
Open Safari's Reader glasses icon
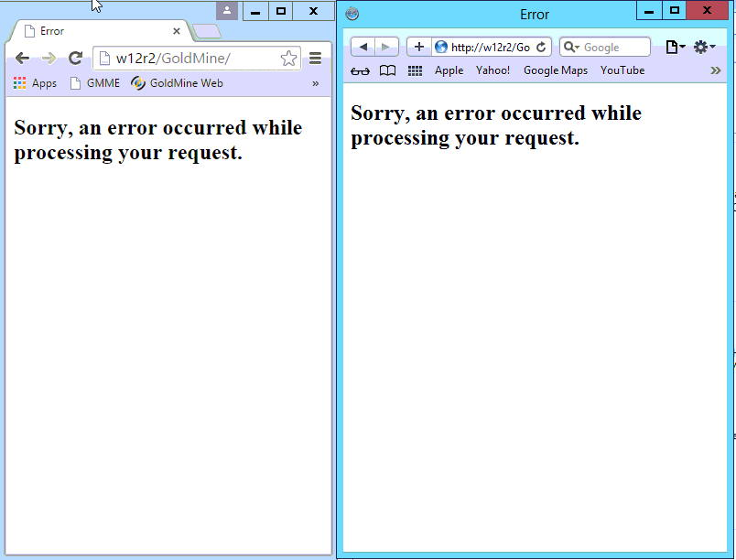[x=359, y=70]
